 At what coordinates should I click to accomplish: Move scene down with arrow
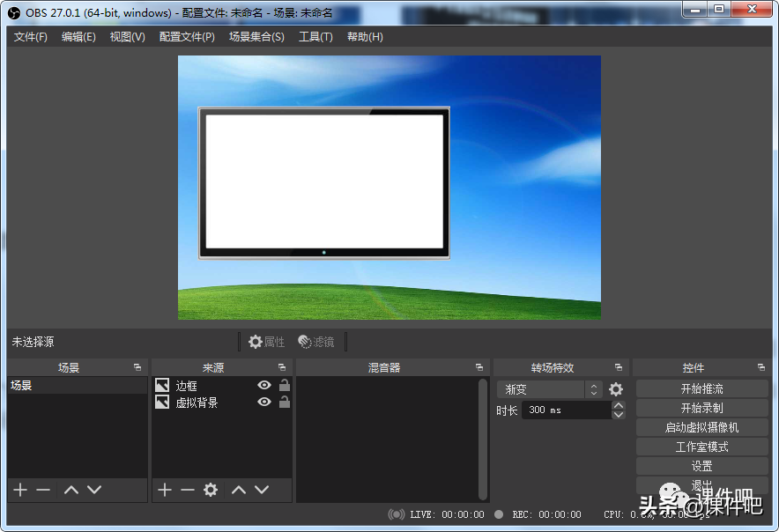coord(94,490)
